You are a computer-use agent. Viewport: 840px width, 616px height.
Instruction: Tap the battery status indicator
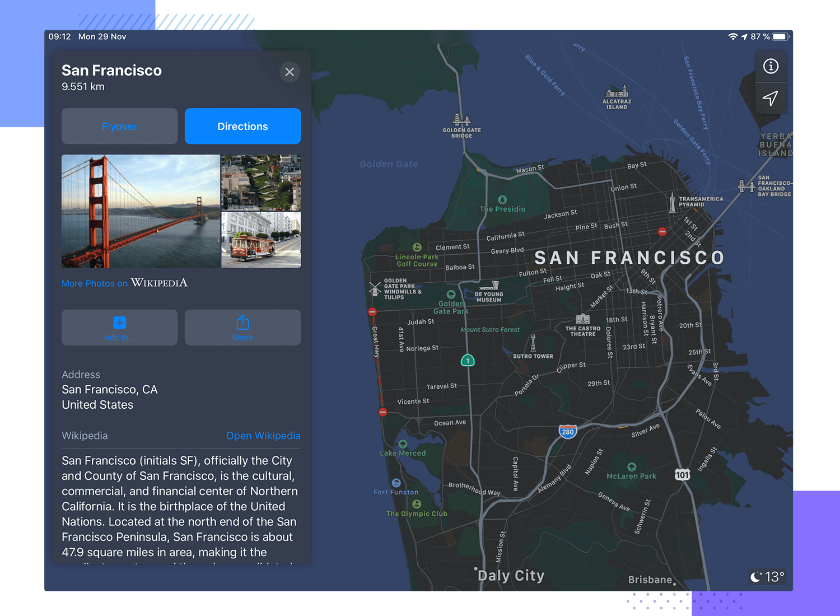tap(781, 36)
